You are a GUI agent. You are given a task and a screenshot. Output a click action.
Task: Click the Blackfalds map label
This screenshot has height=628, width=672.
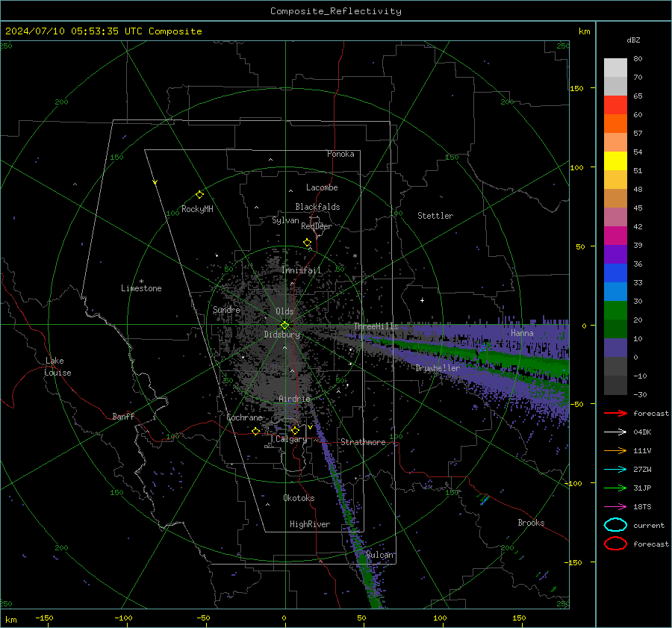click(317, 207)
